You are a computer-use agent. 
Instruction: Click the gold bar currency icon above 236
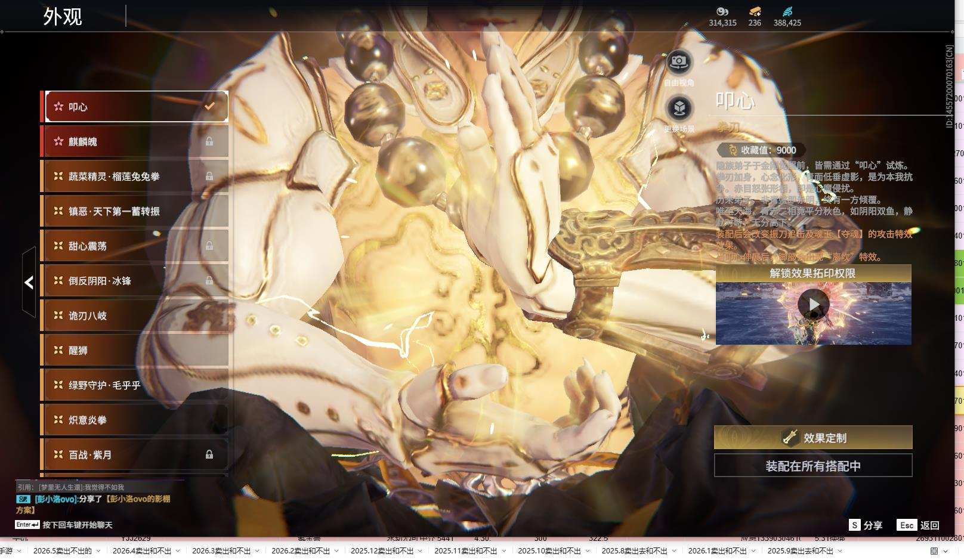(x=755, y=11)
